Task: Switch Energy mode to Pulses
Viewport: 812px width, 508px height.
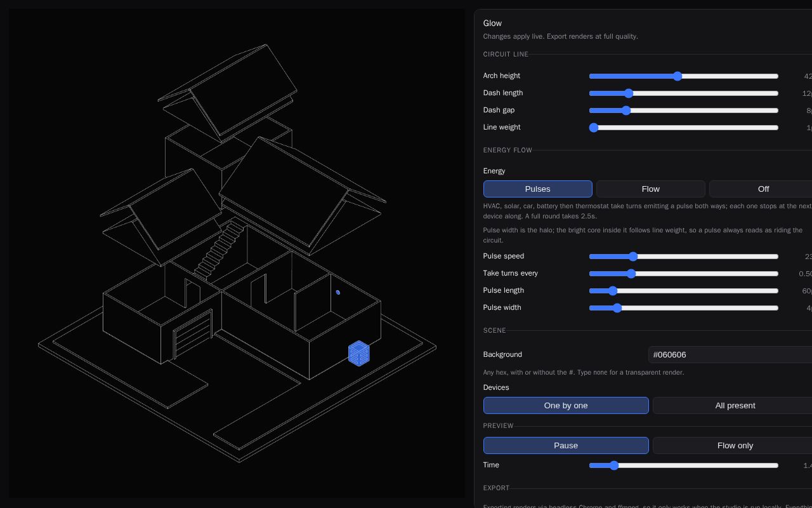Action: click(538, 189)
